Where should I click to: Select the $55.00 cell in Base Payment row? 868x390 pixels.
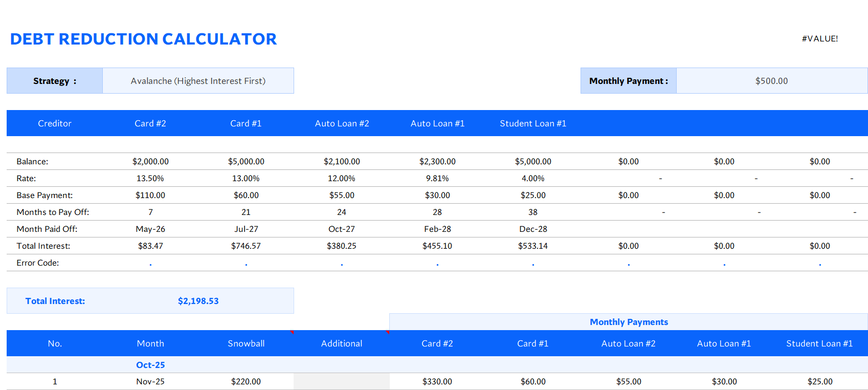pos(342,195)
